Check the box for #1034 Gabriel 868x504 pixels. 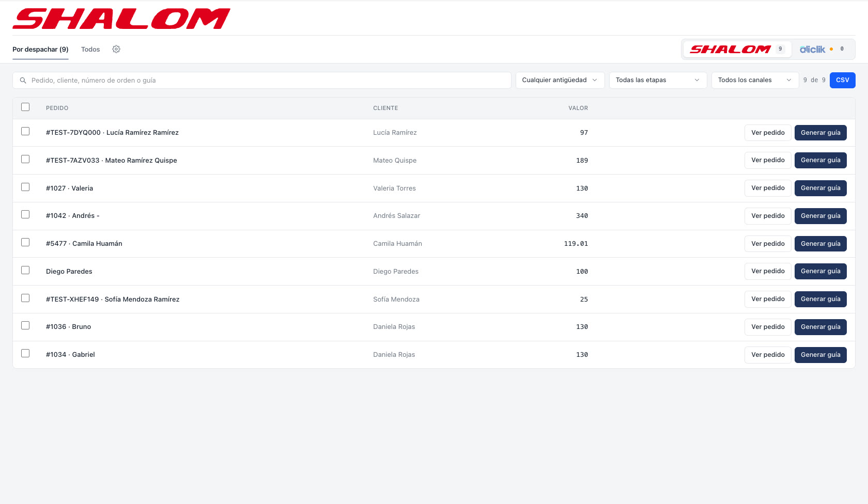[25, 353]
